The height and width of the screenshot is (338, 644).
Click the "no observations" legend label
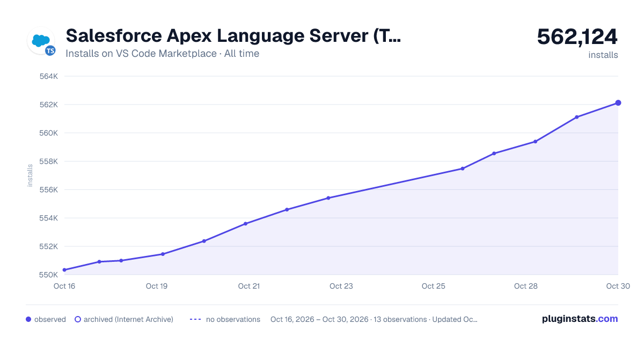click(x=233, y=319)
